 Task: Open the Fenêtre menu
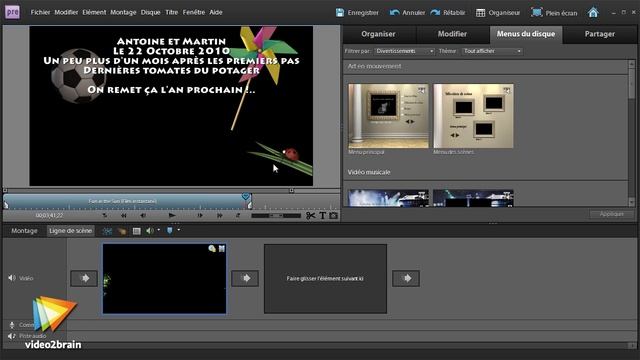(193, 12)
